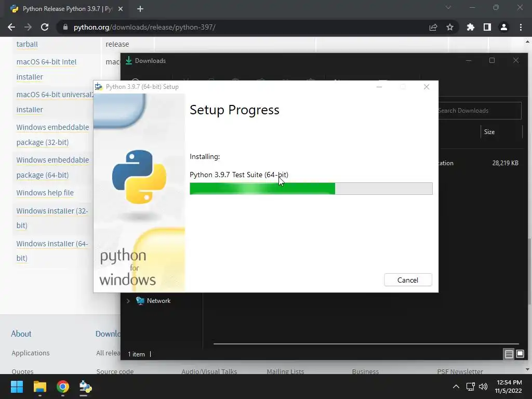Image resolution: width=532 pixels, height=399 pixels.
Task: Minimize the Python Setup dialog
Action: pyautogui.click(x=379, y=87)
